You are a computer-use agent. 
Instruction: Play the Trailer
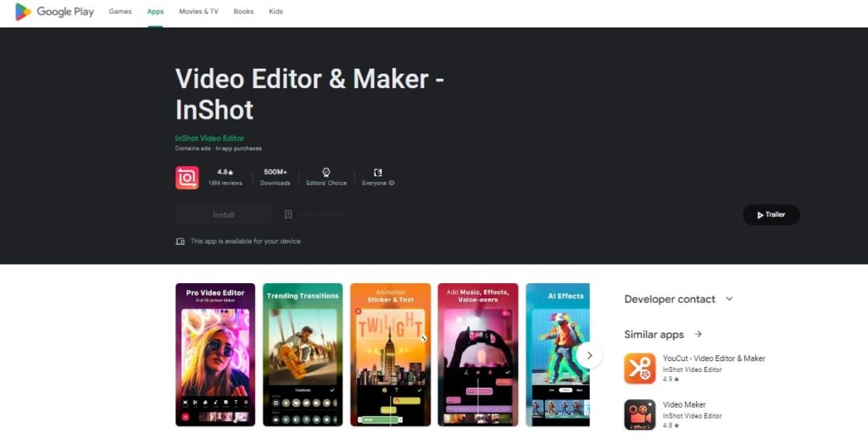[x=771, y=214]
